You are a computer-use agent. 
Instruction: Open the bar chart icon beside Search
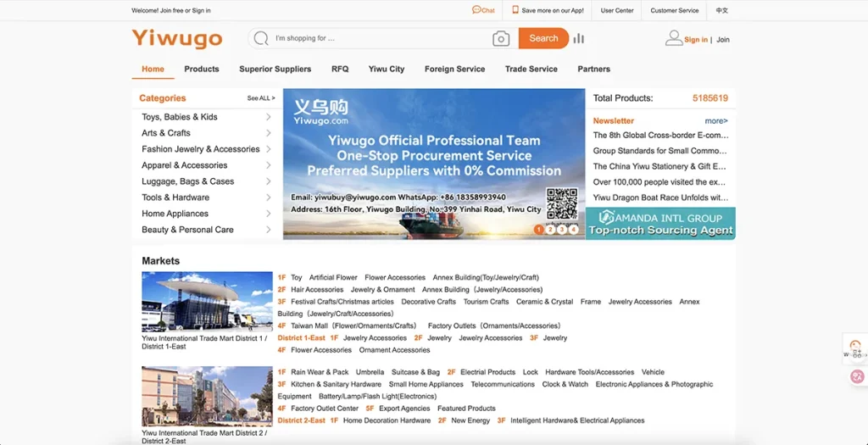tap(578, 38)
